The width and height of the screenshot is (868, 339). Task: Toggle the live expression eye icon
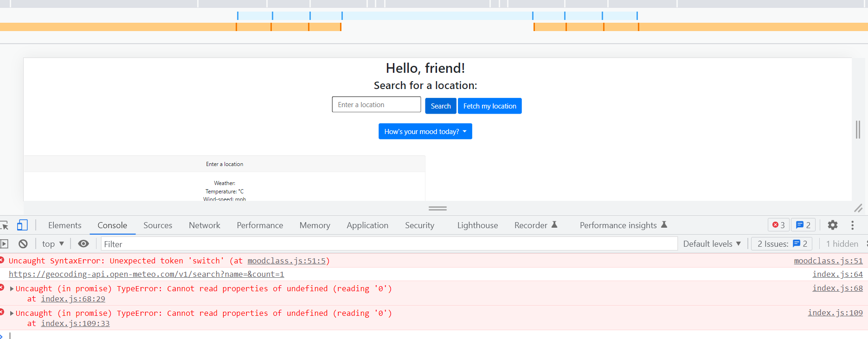coord(84,244)
